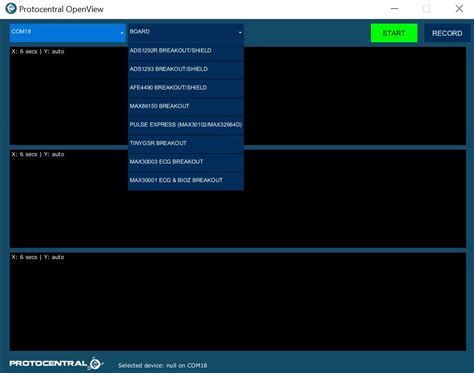Image resolution: width=474 pixels, height=373 pixels.
Task: Select TINYGSR BREAKOUT option
Action: (x=186, y=143)
